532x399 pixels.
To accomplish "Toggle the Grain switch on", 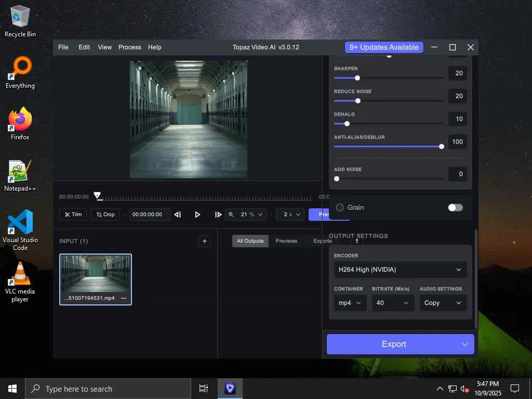I will tap(455, 207).
